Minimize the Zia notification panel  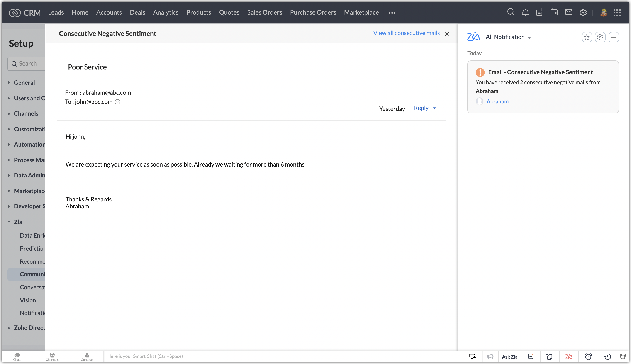coord(614,37)
